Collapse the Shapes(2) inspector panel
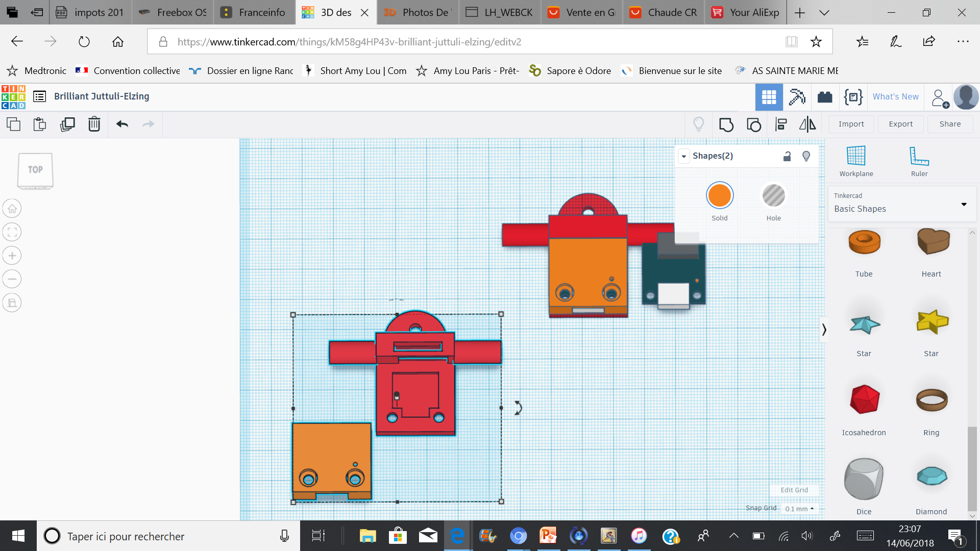 (683, 156)
